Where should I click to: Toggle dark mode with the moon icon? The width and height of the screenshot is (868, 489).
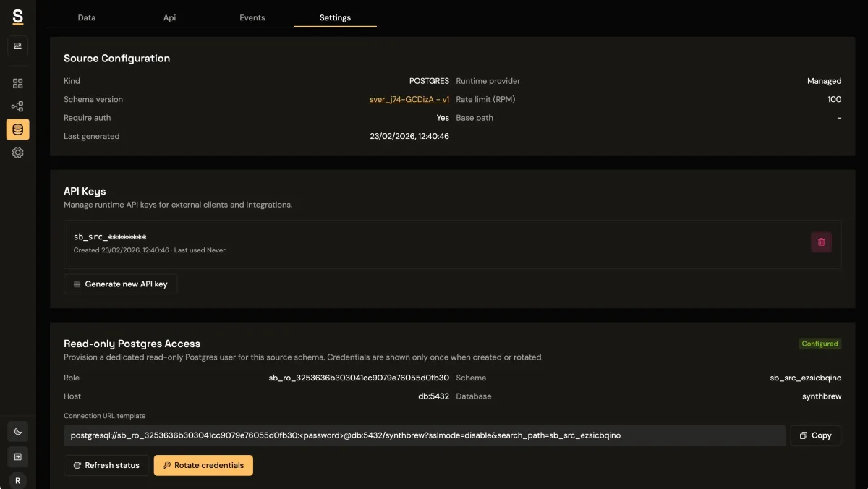(x=17, y=432)
